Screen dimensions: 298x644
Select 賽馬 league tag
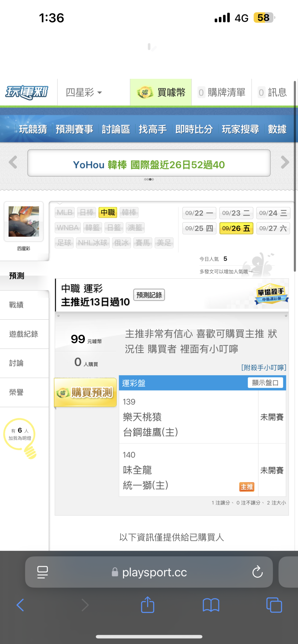tap(143, 243)
